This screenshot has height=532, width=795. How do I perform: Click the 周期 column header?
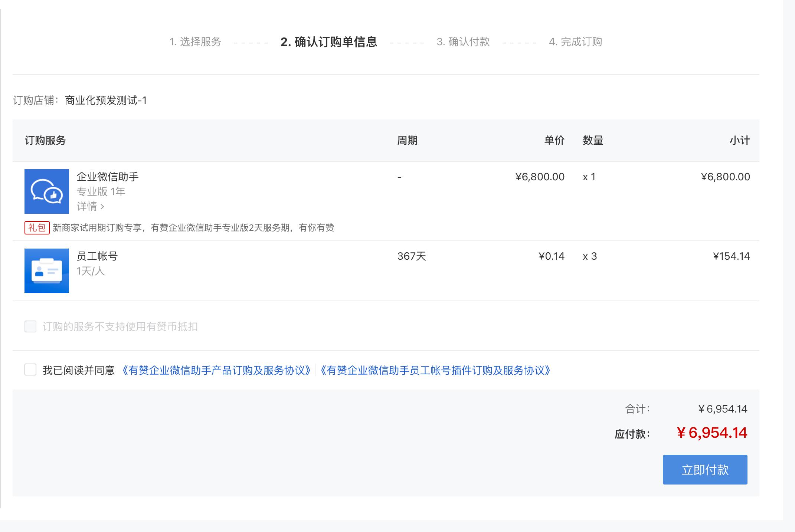click(x=408, y=141)
